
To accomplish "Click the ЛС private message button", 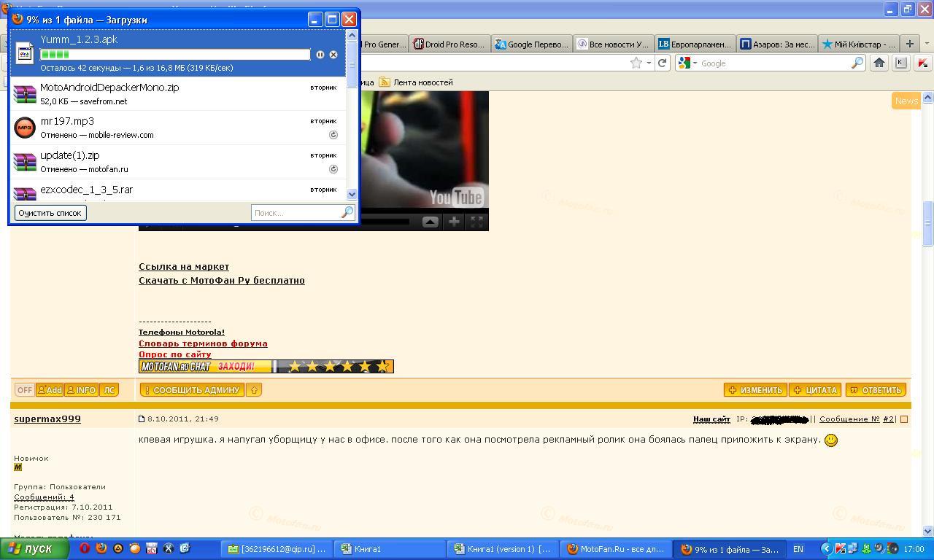I will 109,390.
